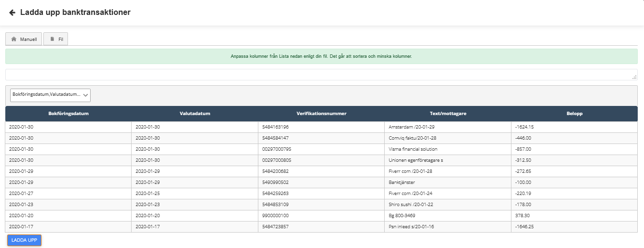This screenshot has width=644, height=248.
Task: Select the Text/mottagare column header
Action: (447, 114)
